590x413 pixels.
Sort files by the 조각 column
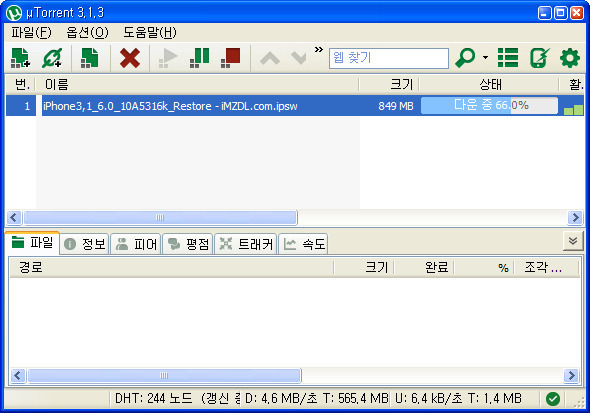click(546, 267)
